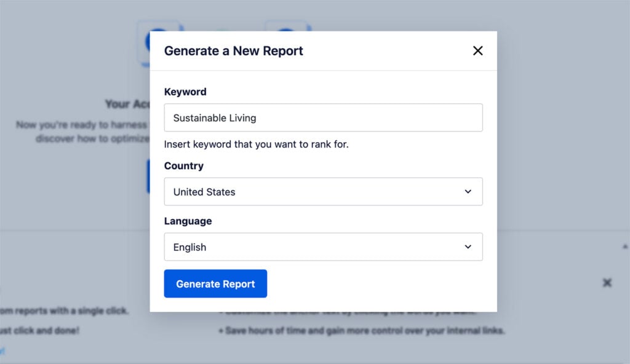The width and height of the screenshot is (630, 364).
Task: Click the Generate Report button
Action: coord(215,283)
